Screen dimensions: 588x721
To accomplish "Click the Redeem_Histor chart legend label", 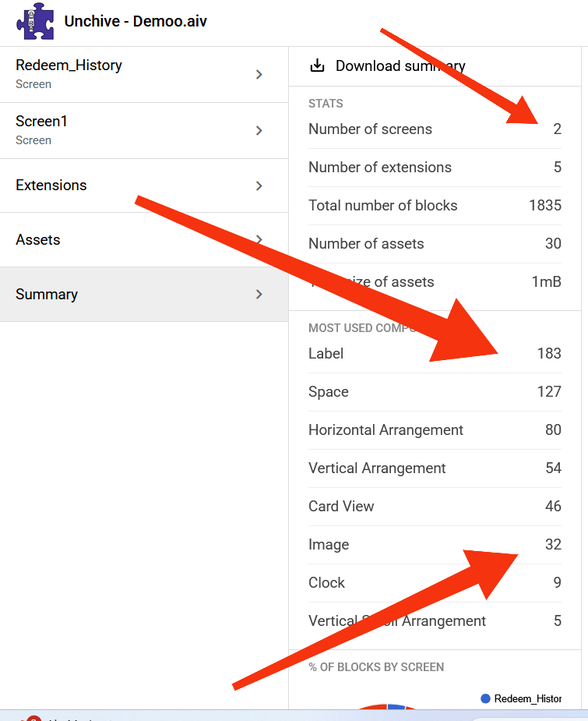I will click(x=527, y=699).
